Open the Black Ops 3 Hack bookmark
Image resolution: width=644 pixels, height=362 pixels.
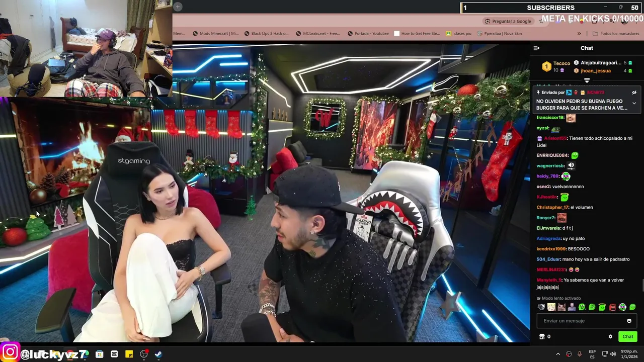coord(266,34)
